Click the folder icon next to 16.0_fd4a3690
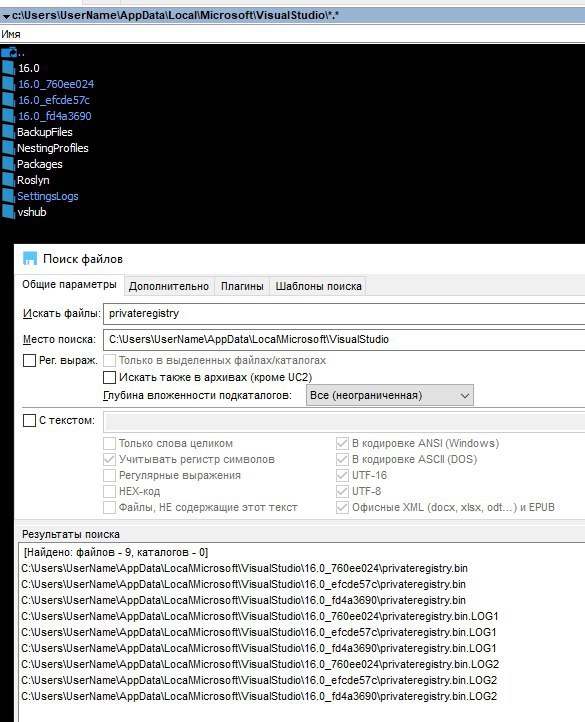The width and height of the screenshot is (585, 722). point(8,116)
